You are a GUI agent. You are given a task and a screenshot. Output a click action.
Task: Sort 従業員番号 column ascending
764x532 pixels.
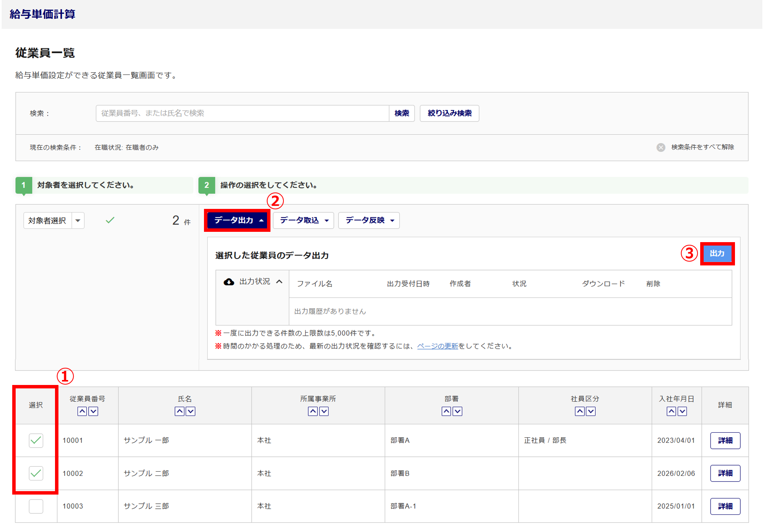[82, 411]
